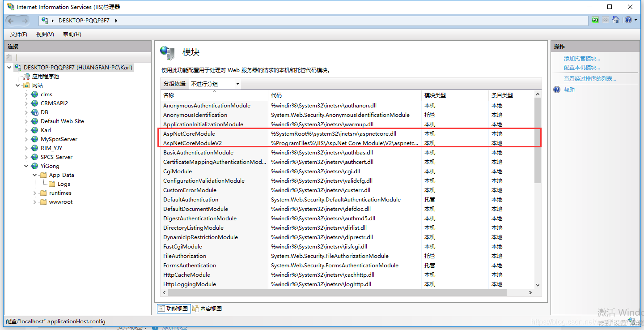Viewport: 644px width, 330px height.
Task: Select the AspNetCoreModule row
Action: (348, 134)
